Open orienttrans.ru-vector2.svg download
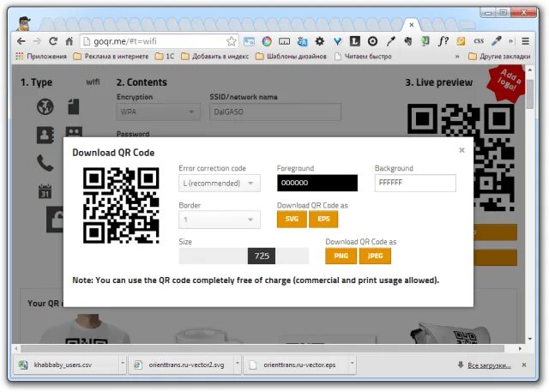This screenshot has height=392, width=549. 180,365
